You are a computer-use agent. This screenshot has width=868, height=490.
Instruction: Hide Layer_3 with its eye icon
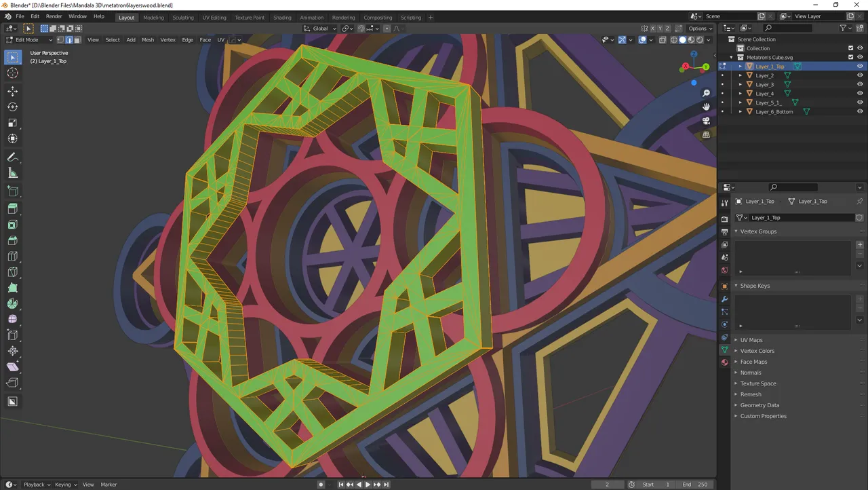(860, 84)
